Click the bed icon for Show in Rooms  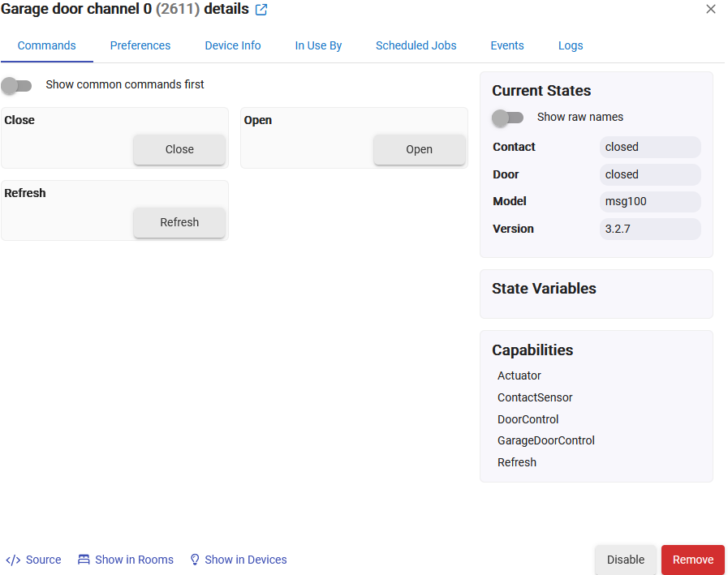pyautogui.click(x=84, y=560)
